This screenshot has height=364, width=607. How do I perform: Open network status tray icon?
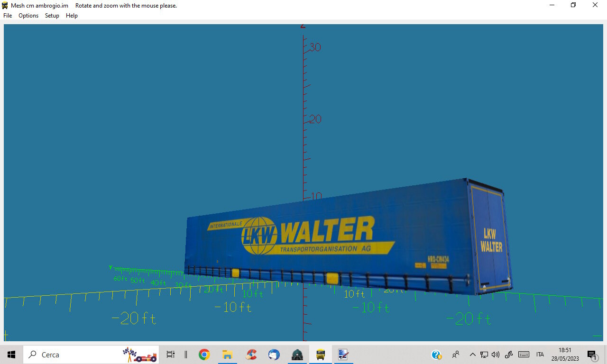coord(484,355)
